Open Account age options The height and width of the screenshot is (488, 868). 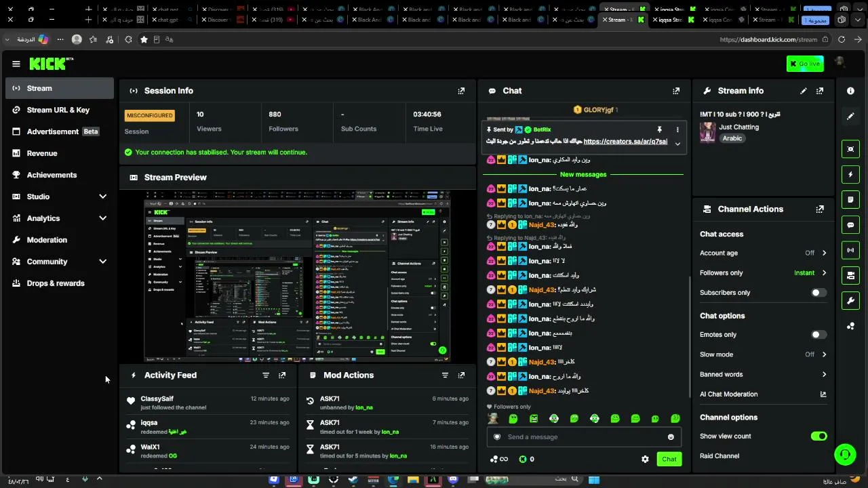(x=763, y=253)
